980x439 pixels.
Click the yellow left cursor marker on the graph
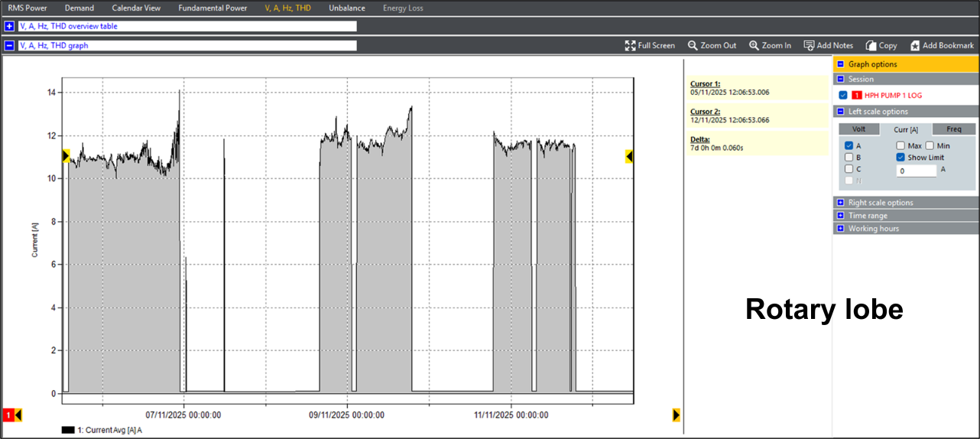pos(66,156)
